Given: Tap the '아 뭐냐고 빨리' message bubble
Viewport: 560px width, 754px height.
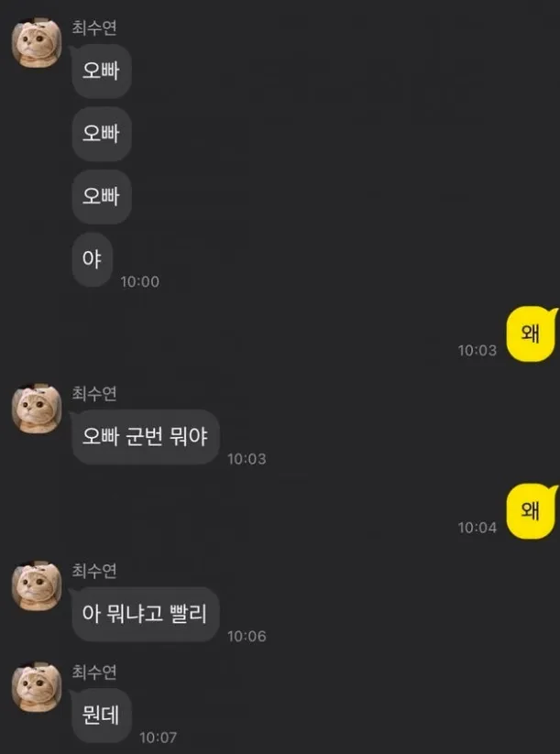Looking at the screenshot, I should [146, 614].
